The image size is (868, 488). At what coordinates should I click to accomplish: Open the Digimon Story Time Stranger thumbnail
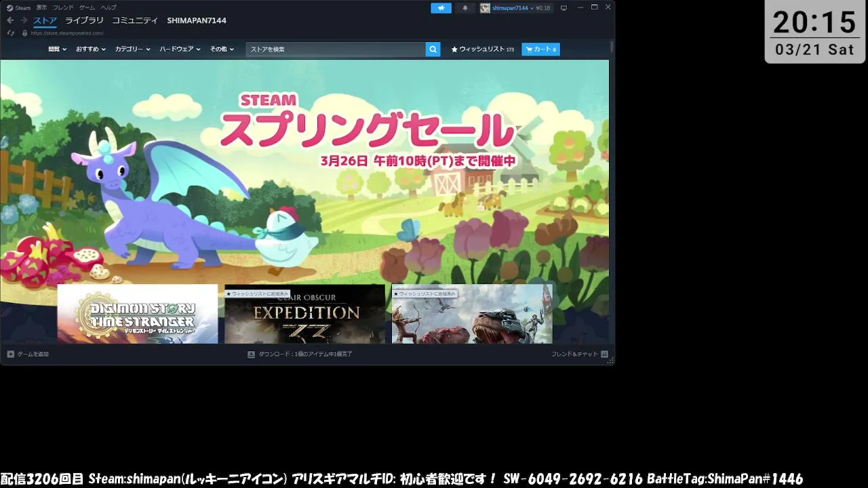[x=138, y=314]
